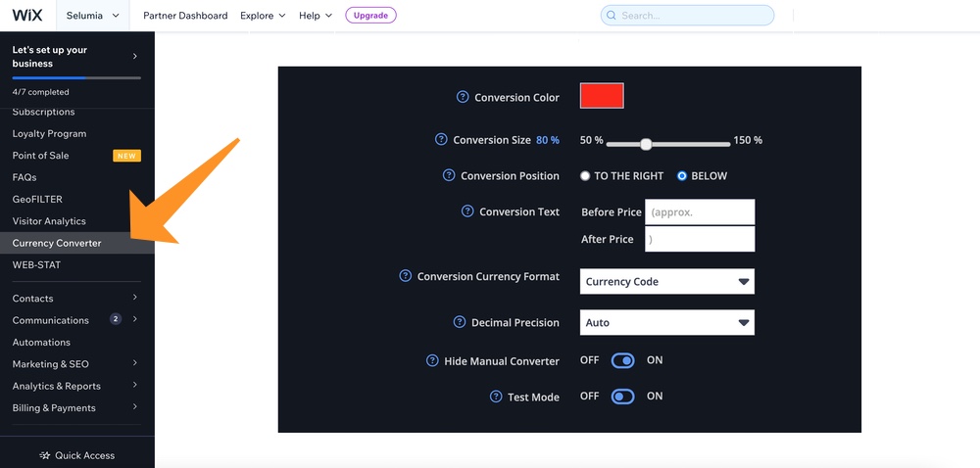Image resolution: width=980 pixels, height=468 pixels.
Task: Select TO THE RIGHT position
Action: (585, 176)
